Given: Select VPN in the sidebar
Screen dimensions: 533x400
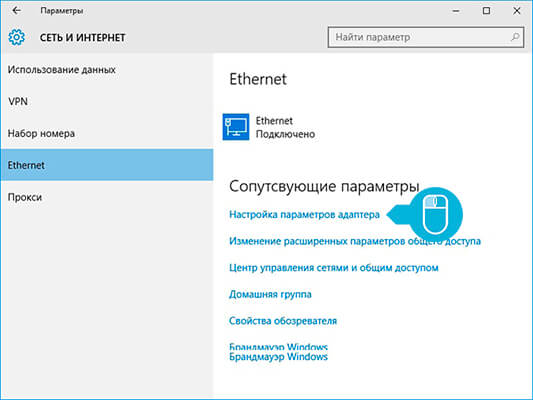Looking at the screenshot, I should (107, 101).
